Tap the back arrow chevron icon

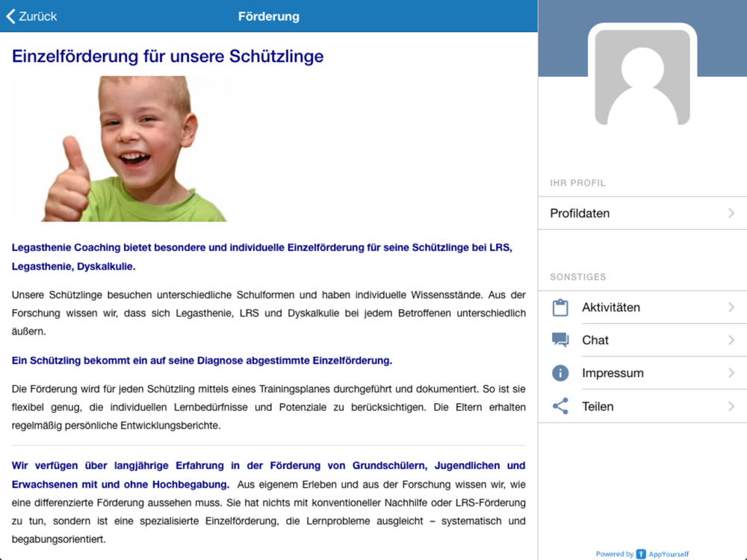click(x=10, y=16)
